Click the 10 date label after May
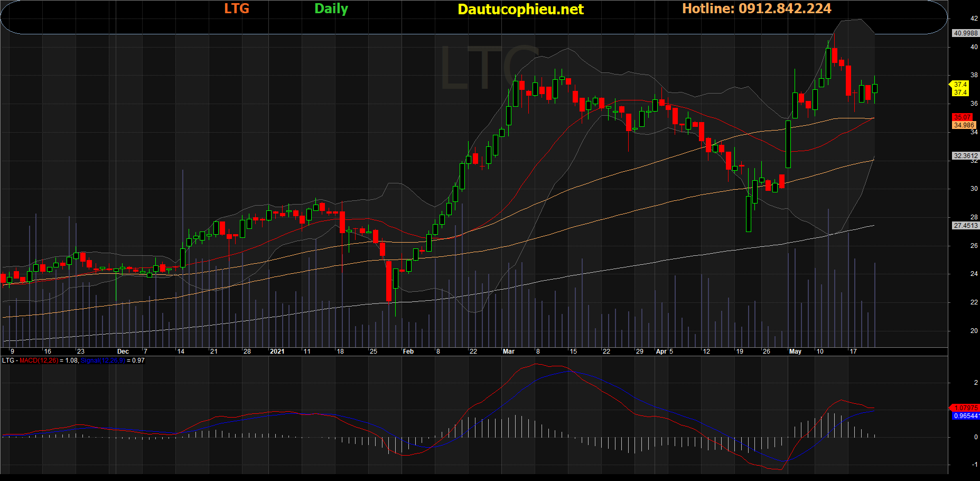The image size is (980, 481). (820, 351)
